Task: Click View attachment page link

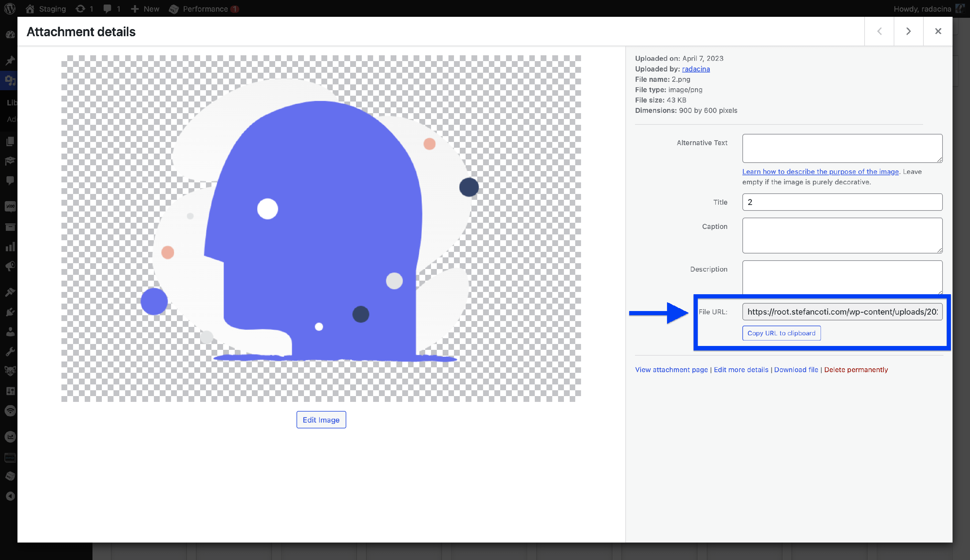Action: tap(671, 370)
